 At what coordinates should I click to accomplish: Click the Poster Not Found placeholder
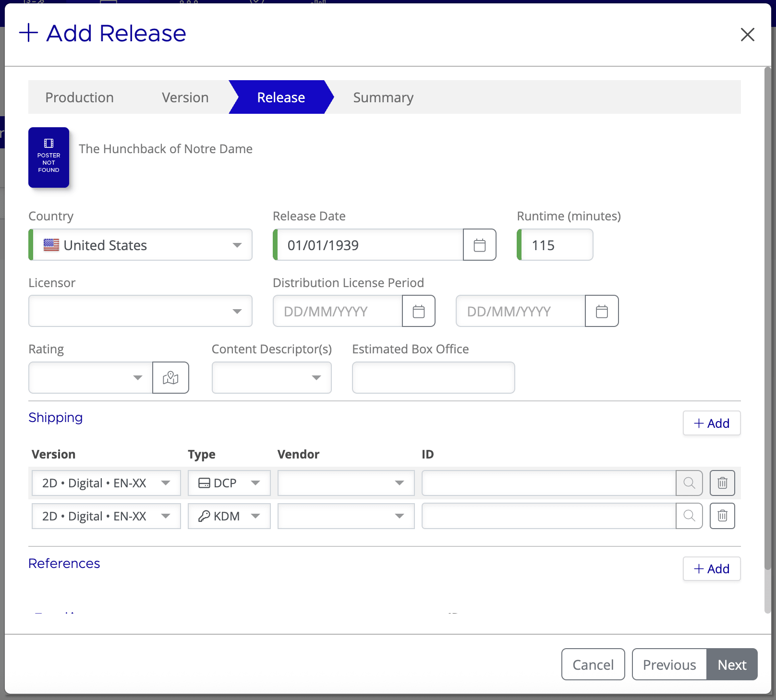[48, 157]
